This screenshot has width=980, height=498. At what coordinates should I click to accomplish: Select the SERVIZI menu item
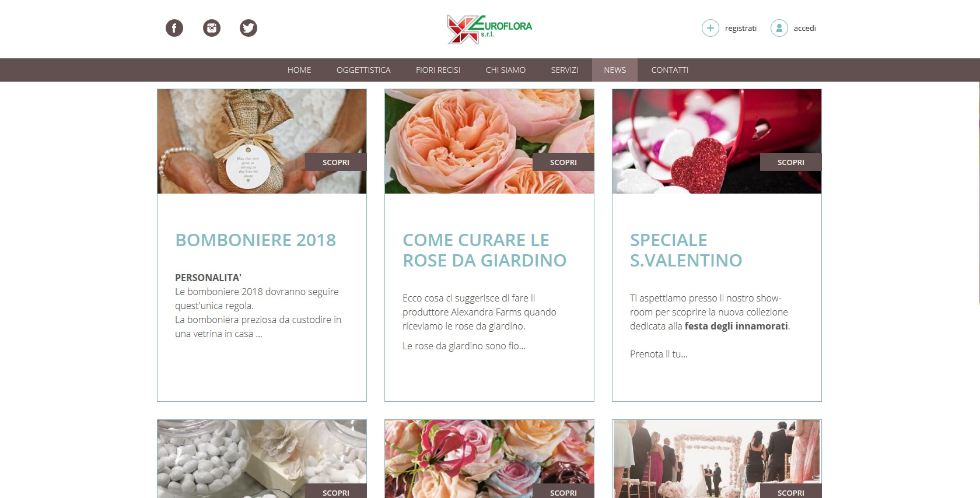pos(565,70)
